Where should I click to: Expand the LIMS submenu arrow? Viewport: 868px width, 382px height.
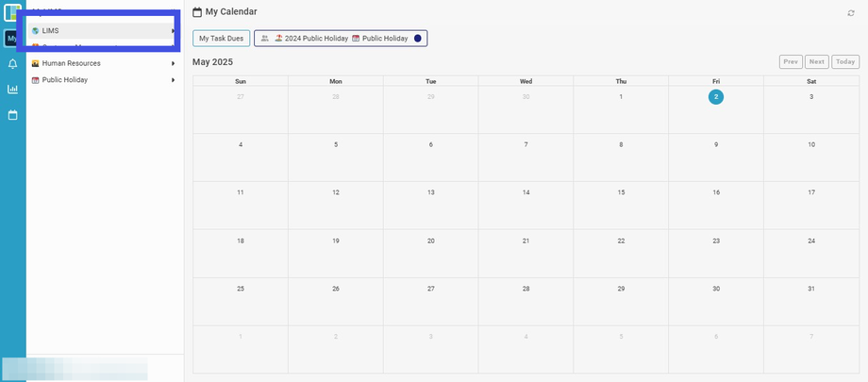click(173, 31)
